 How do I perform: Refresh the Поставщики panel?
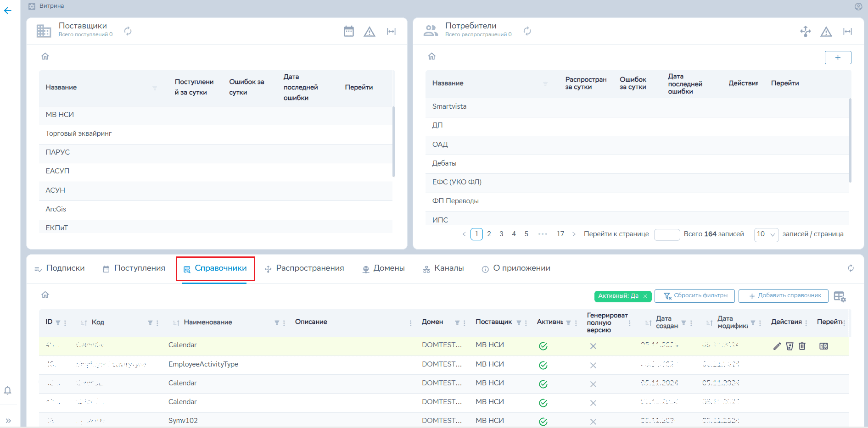128,31
